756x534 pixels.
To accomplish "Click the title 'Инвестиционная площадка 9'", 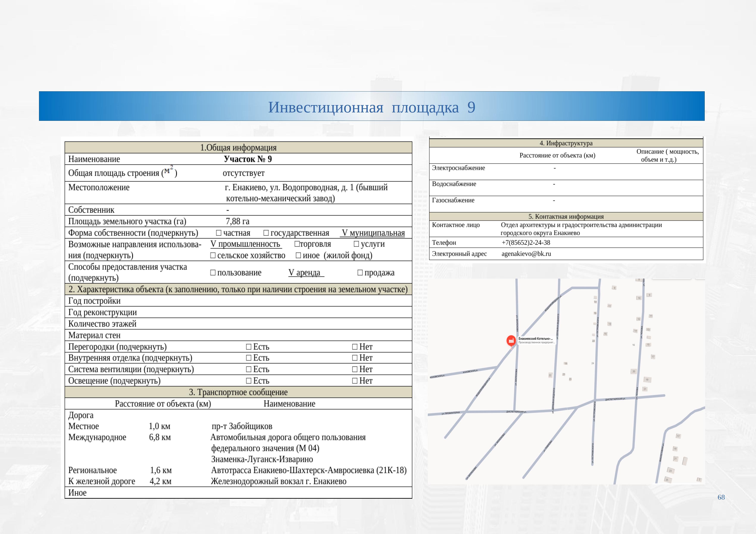I will tap(372, 107).
